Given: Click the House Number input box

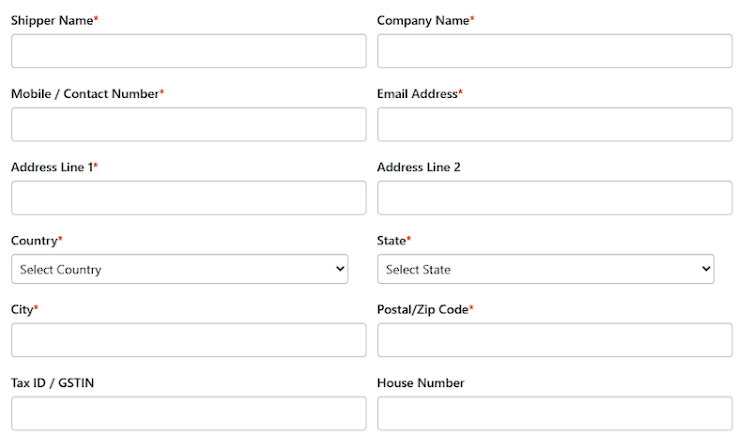Looking at the screenshot, I should [554, 413].
